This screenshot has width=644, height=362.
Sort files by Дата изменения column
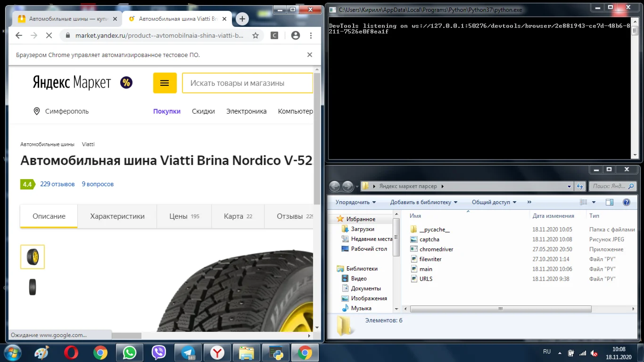(553, 216)
